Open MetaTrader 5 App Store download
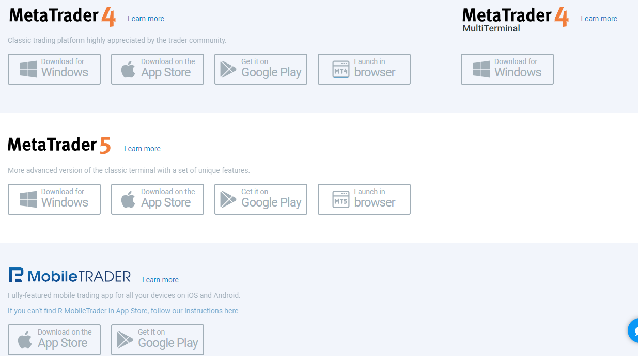 [158, 199]
